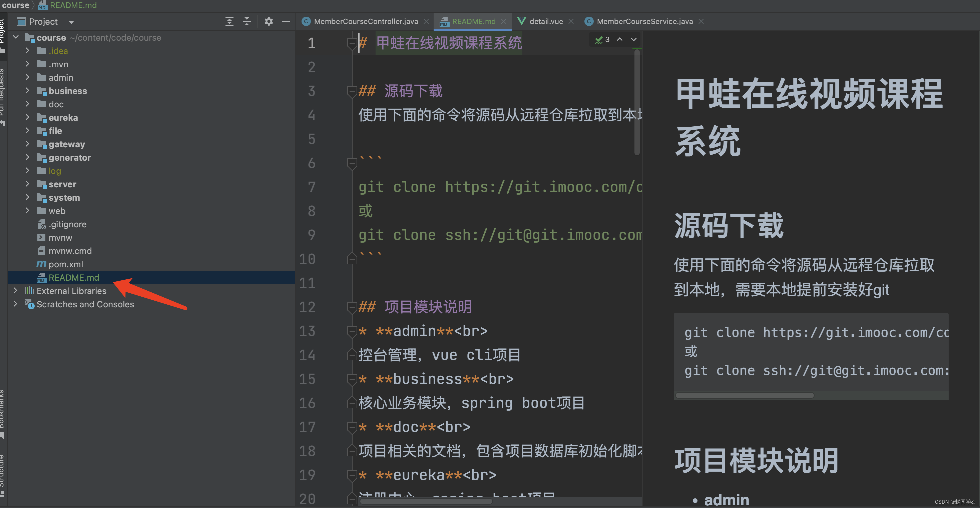Click the Expand All icon in Project panel

click(x=229, y=21)
